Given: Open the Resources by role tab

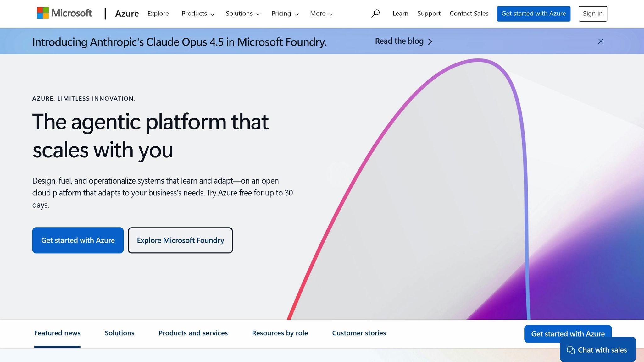Looking at the screenshot, I should [280, 333].
